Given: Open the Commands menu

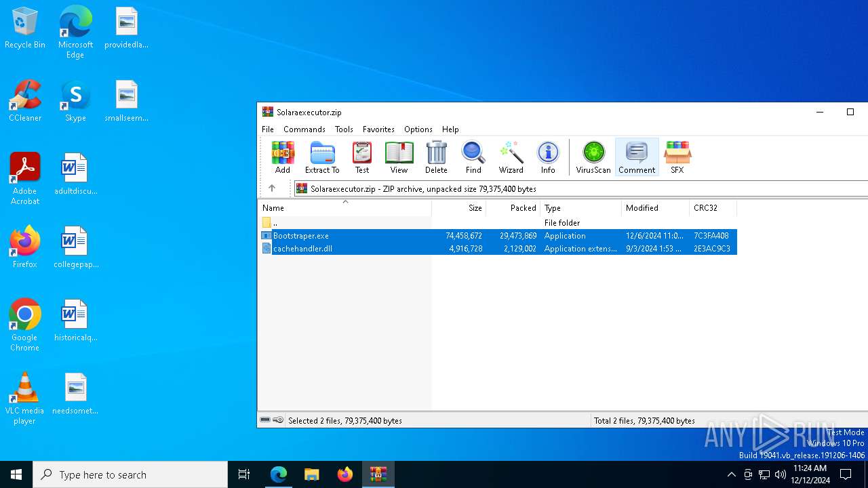Looking at the screenshot, I should coord(304,129).
